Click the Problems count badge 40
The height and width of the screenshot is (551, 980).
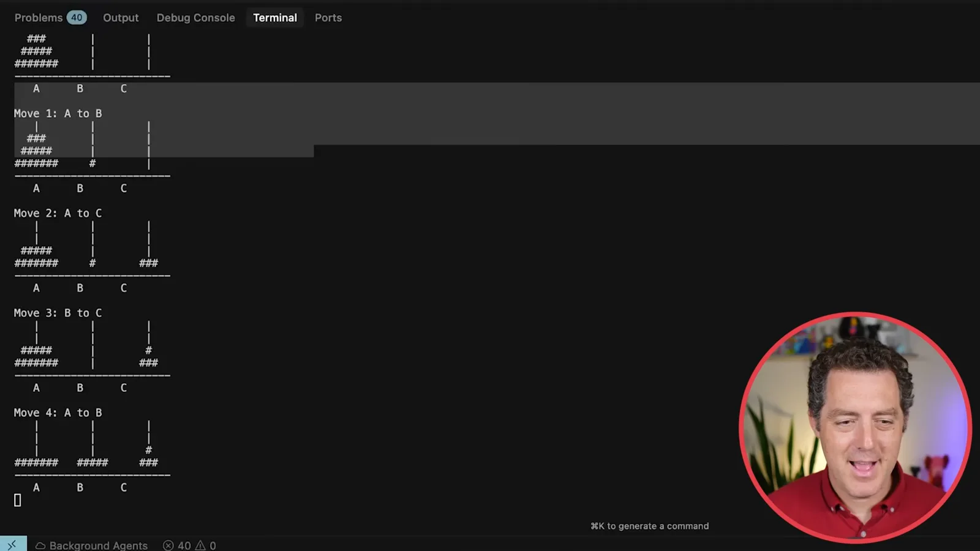[x=77, y=18]
